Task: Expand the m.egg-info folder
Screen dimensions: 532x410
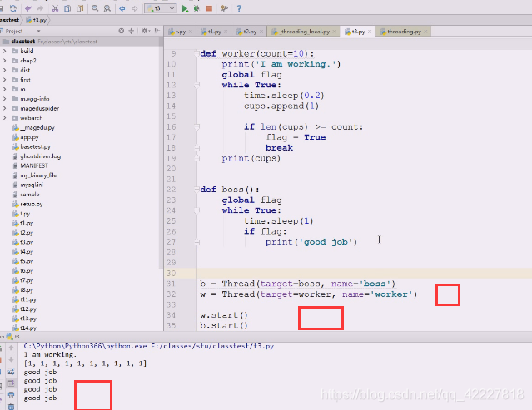Action: pyautogui.click(x=4, y=99)
